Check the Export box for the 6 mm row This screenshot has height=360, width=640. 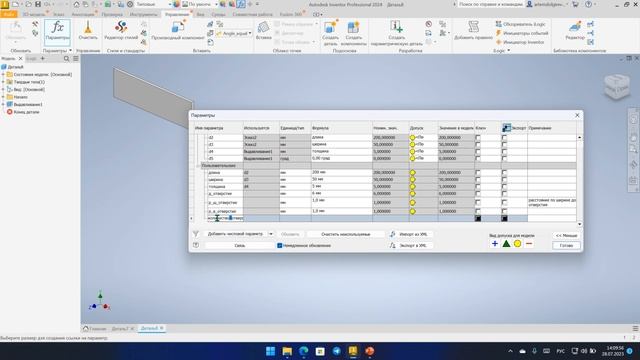[504, 193]
